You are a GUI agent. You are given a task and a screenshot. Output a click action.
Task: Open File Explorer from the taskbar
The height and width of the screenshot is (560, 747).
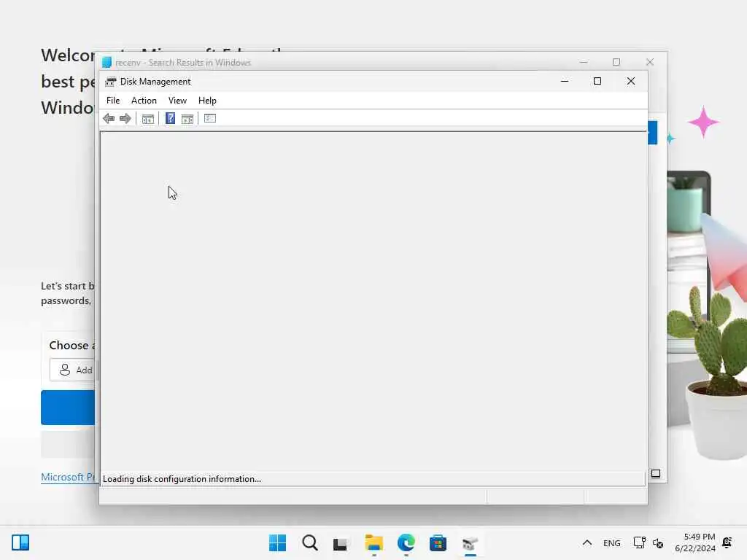374,542
